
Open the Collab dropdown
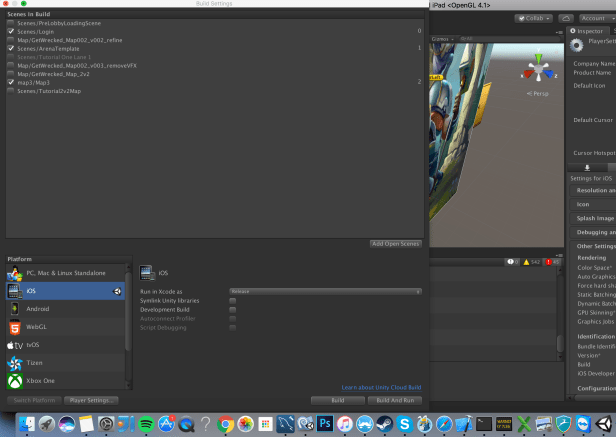(x=534, y=18)
